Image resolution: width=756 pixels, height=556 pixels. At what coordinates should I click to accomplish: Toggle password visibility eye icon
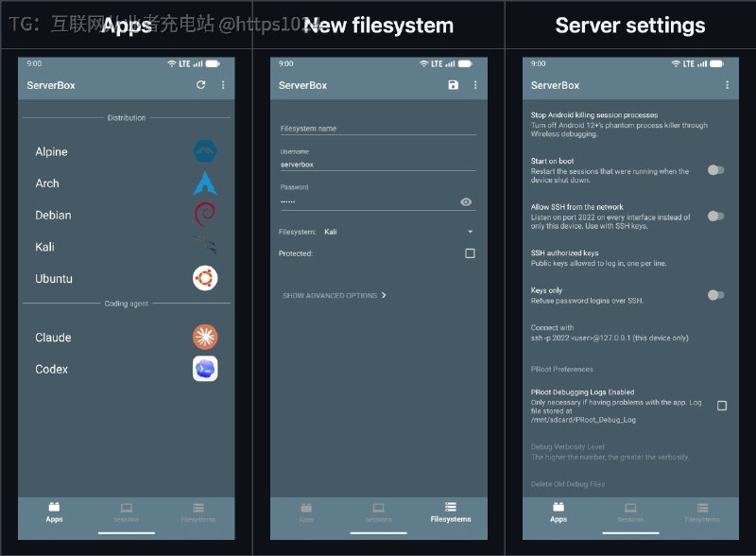466,201
